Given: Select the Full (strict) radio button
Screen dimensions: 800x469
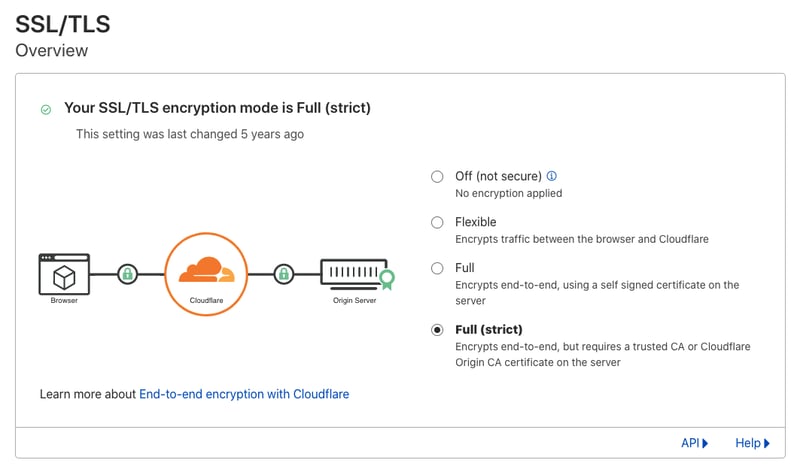Looking at the screenshot, I should coord(437,330).
